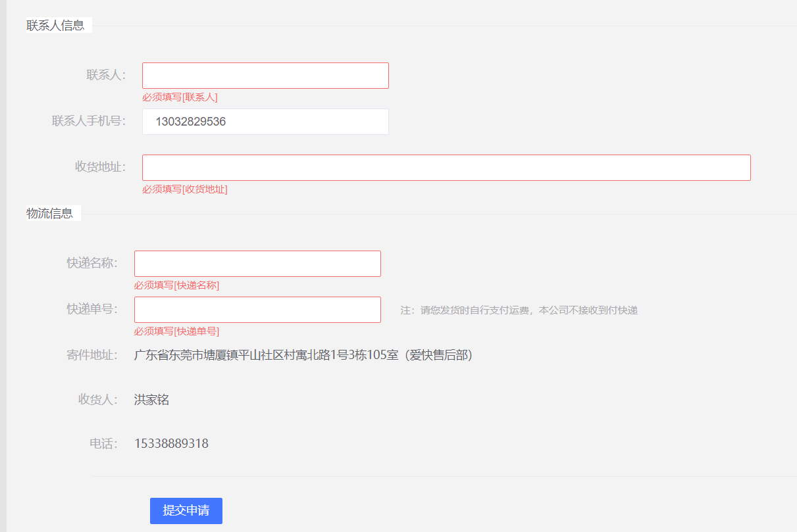Click the 联系人: label

pyautogui.click(x=106, y=75)
